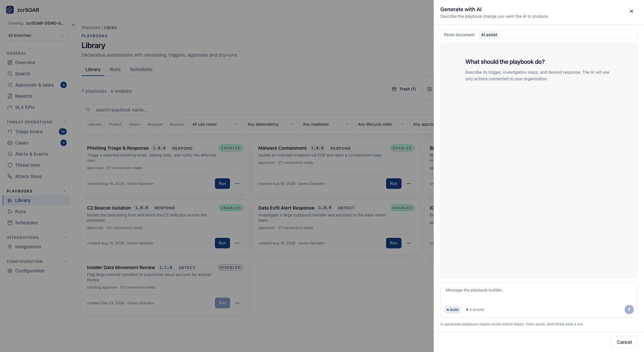Go to the Triage board
The width and height of the screenshot is (644, 352).
[36, 132]
